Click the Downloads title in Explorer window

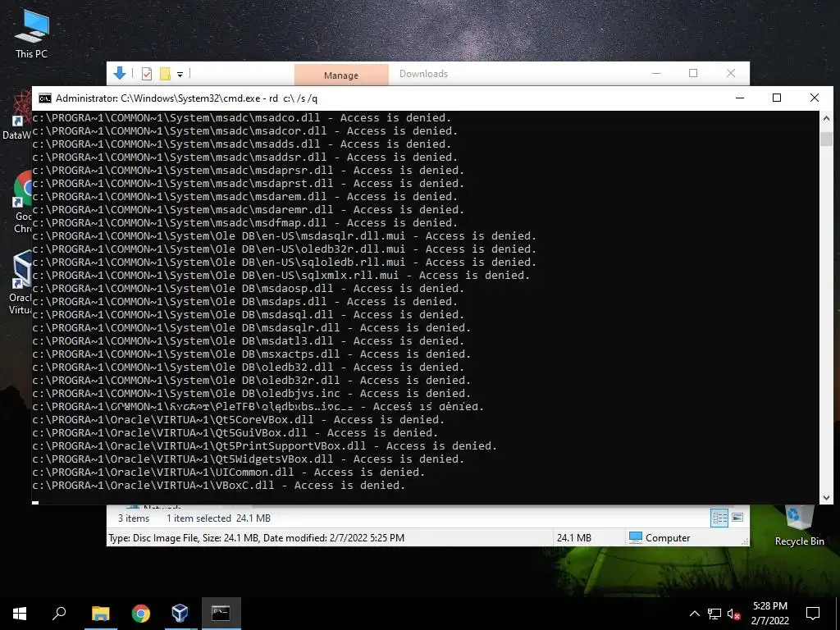tap(423, 73)
